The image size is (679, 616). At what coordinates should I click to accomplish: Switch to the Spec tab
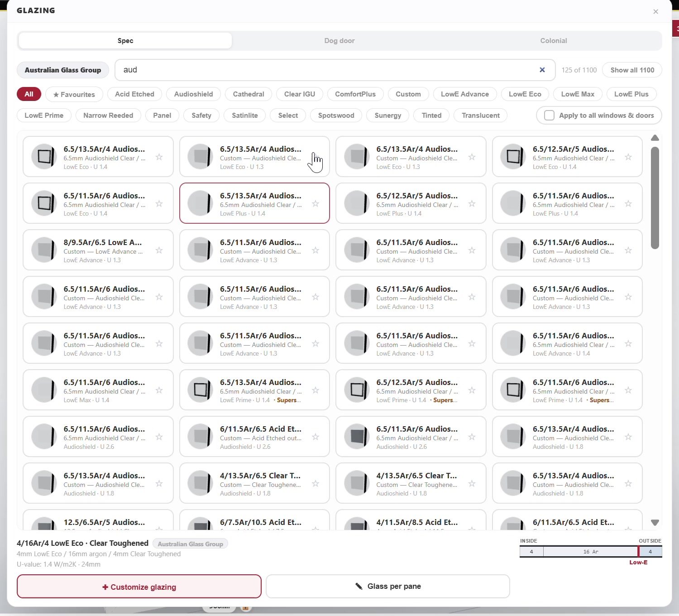[125, 41]
